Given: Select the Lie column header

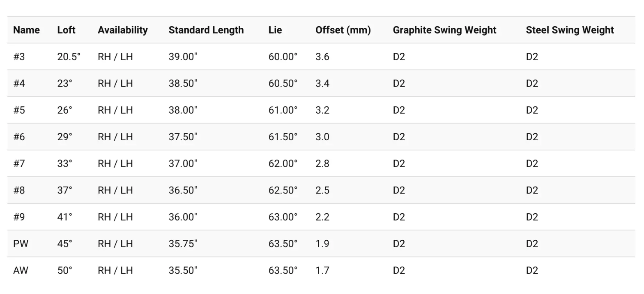Looking at the screenshot, I should pos(275,30).
